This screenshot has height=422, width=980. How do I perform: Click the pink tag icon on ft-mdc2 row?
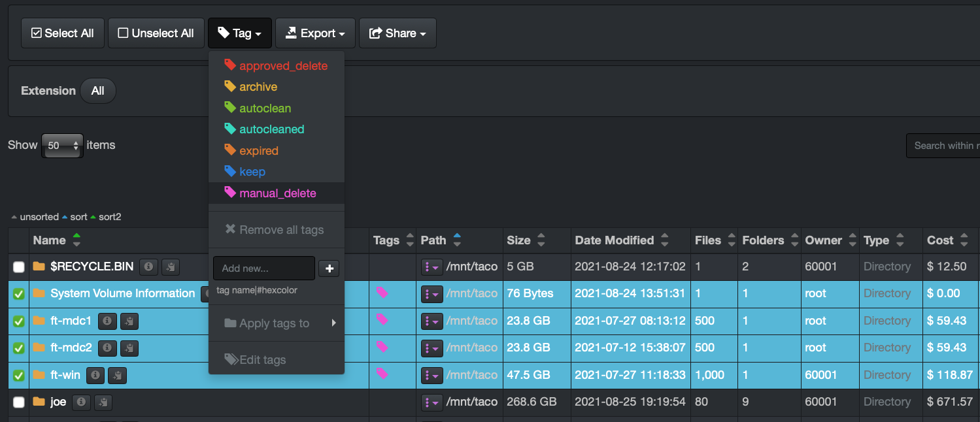tap(382, 348)
